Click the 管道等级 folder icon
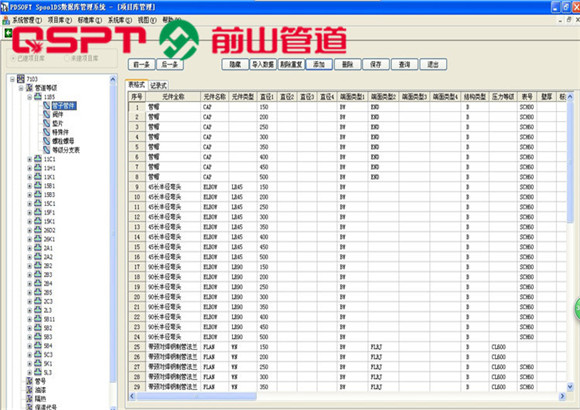The width and height of the screenshot is (580, 410). (30, 88)
